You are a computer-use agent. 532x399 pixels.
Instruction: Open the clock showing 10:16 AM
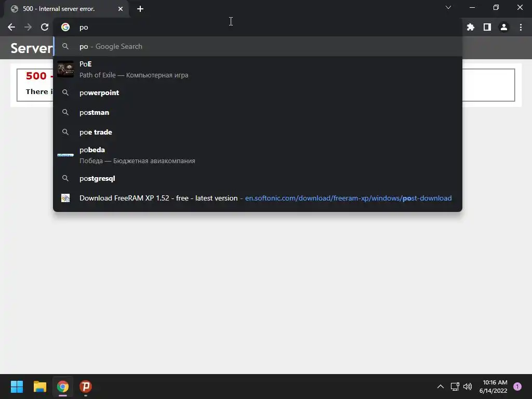tap(494, 387)
